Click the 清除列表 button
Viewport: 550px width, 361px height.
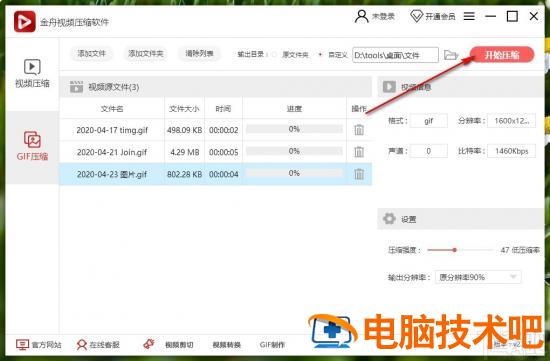pos(199,54)
